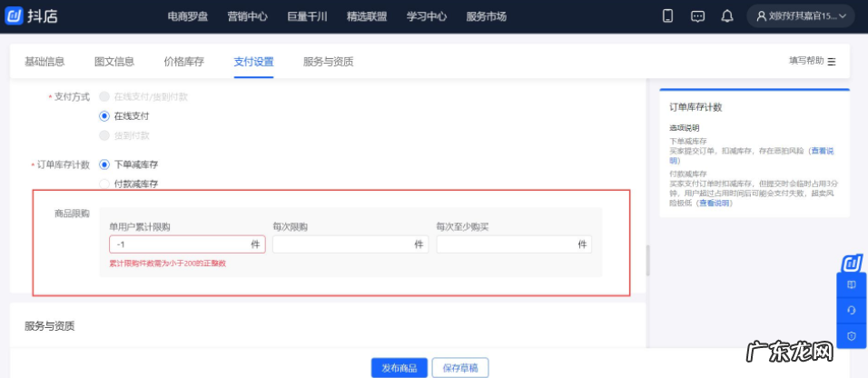Switch to the 服务与资质 tab
This screenshot has width=868, height=378.
point(329,62)
